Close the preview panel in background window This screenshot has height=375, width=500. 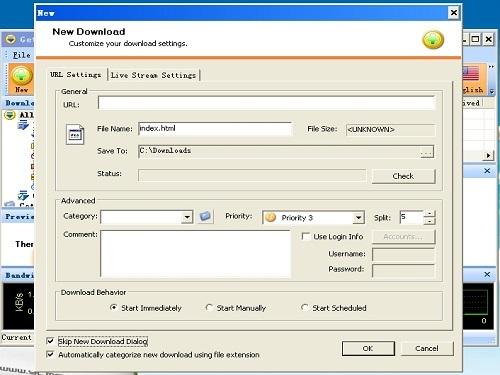pos(487,171)
